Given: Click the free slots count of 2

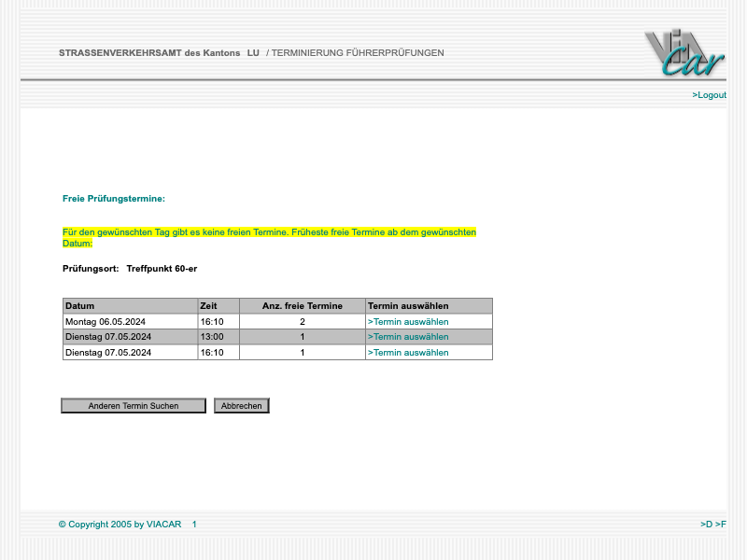Looking at the screenshot, I should pyautogui.click(x=302, y=322).
